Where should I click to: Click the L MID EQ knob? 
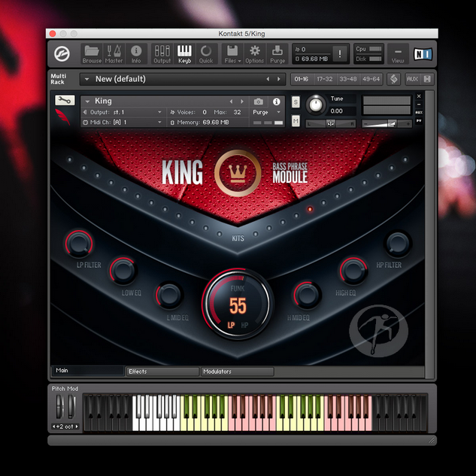point(168,295)
